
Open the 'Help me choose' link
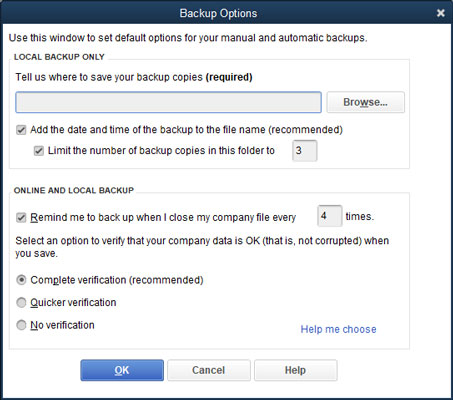click(x=338, y=329)
